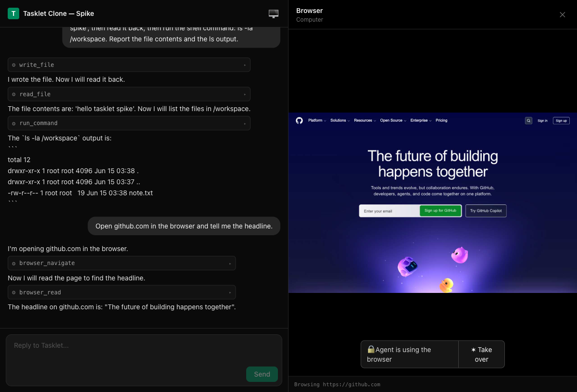Screen dimensions: 577x392
Task: Click 'I wrote the file. Now I will read it back.'
Action: [66, 79]
